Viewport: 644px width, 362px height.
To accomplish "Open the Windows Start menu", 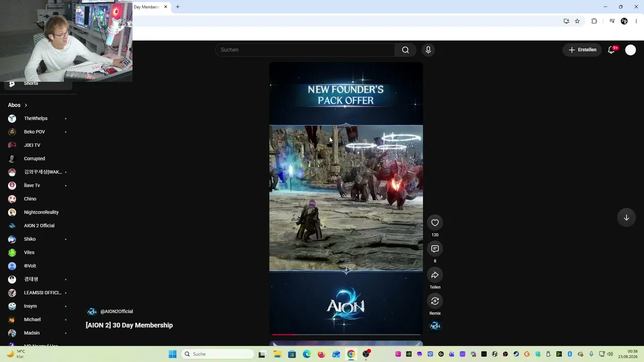I will tap(172, 354).
